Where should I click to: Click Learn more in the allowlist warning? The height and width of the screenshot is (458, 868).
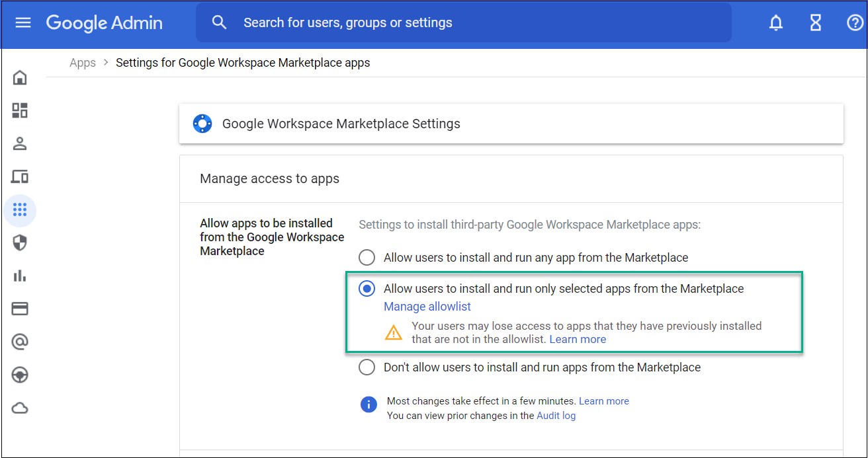578,339
